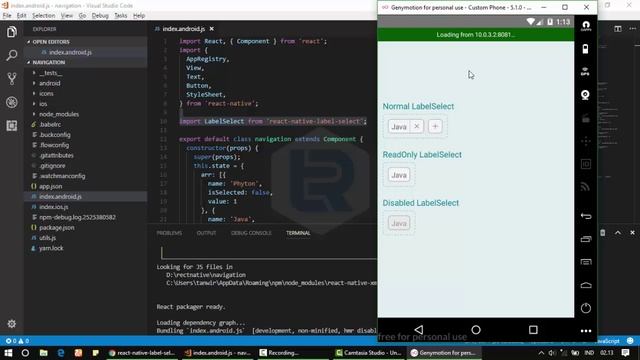Open the Tasks menu
Image resolution: width=640 pixels, height=360 pixels.
tap(120, 16)
